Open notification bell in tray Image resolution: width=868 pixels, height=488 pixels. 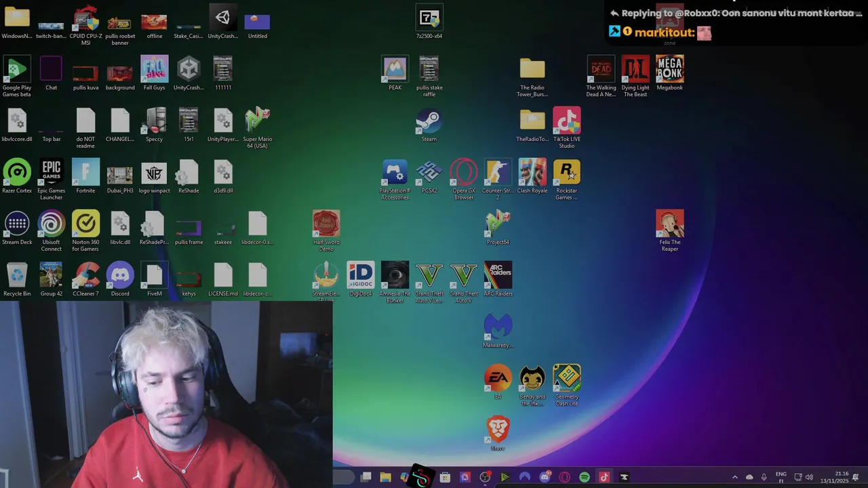coord(856,477)
